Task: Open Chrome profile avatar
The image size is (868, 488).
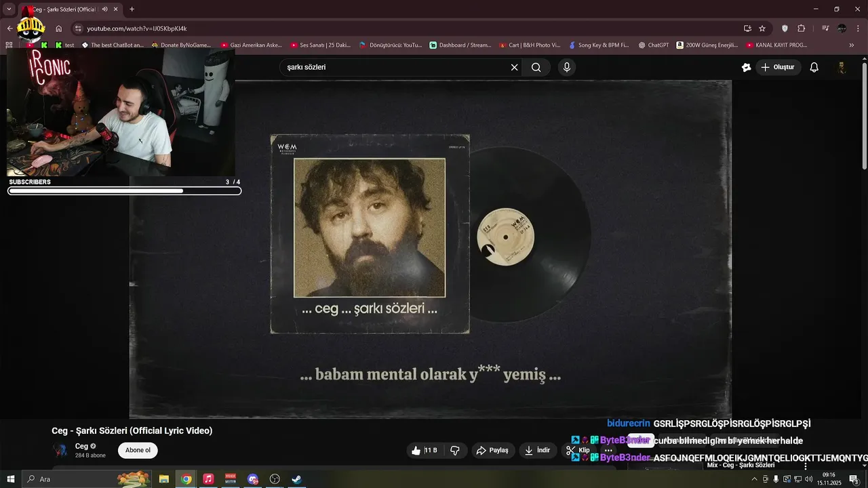Action: point(842,28)
